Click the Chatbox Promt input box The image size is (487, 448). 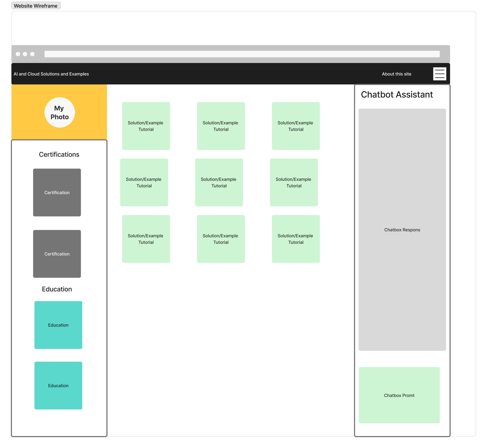click(399, 395)
